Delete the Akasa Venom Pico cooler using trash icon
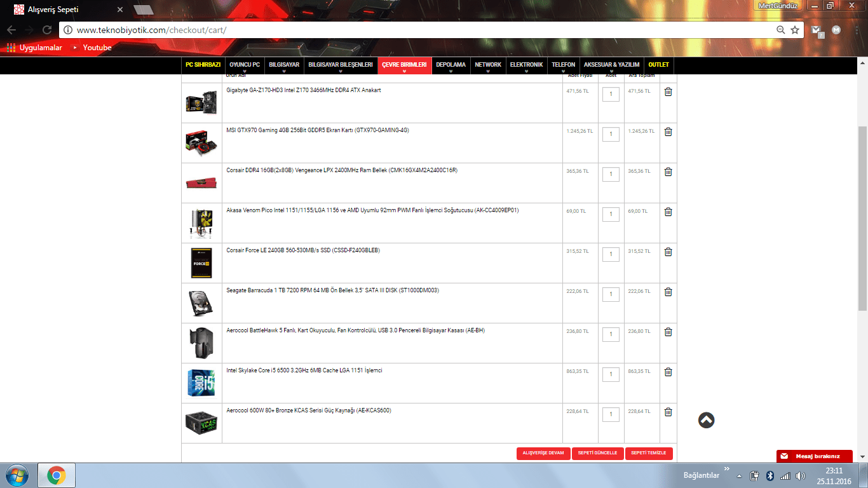The width and height of the screenshot is (868, 488). [668, 212]
